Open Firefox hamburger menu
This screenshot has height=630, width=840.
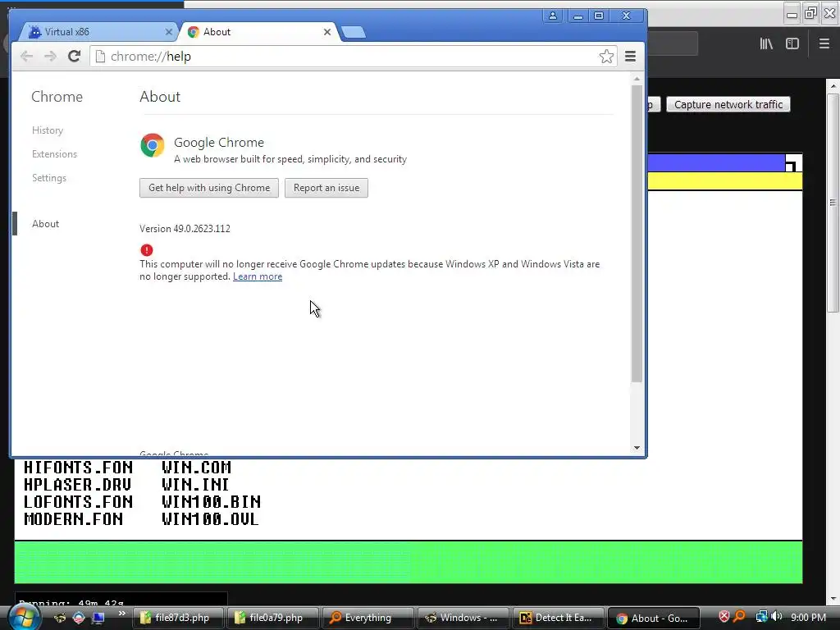[824, 43]
